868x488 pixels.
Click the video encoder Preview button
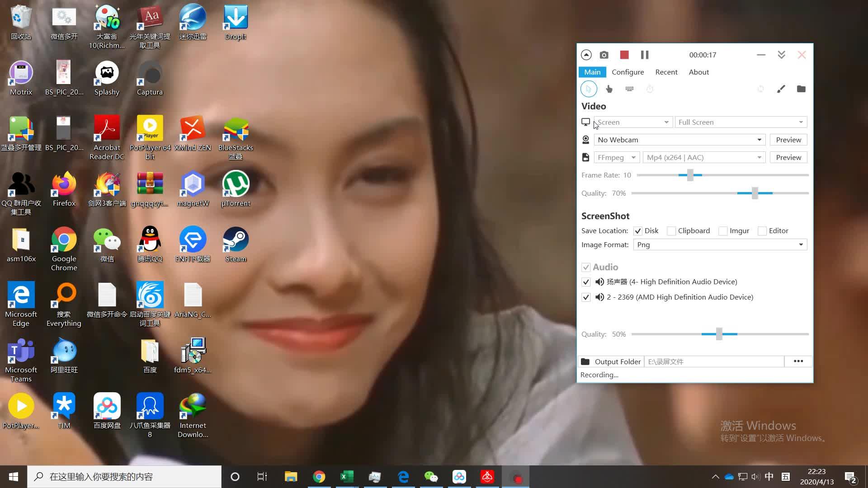tap(788, 157)
